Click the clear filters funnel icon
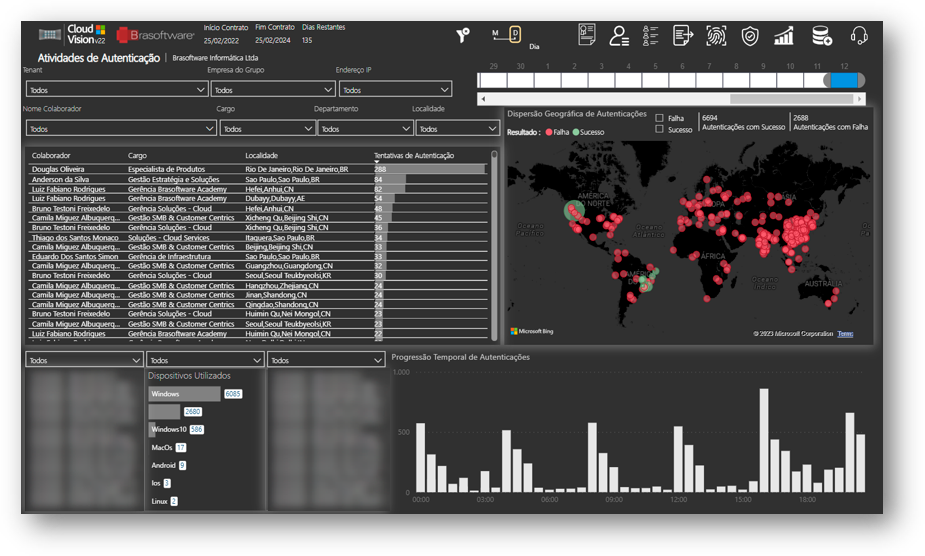The width and height of the screenshot is (925, 556). pos(463,35)
